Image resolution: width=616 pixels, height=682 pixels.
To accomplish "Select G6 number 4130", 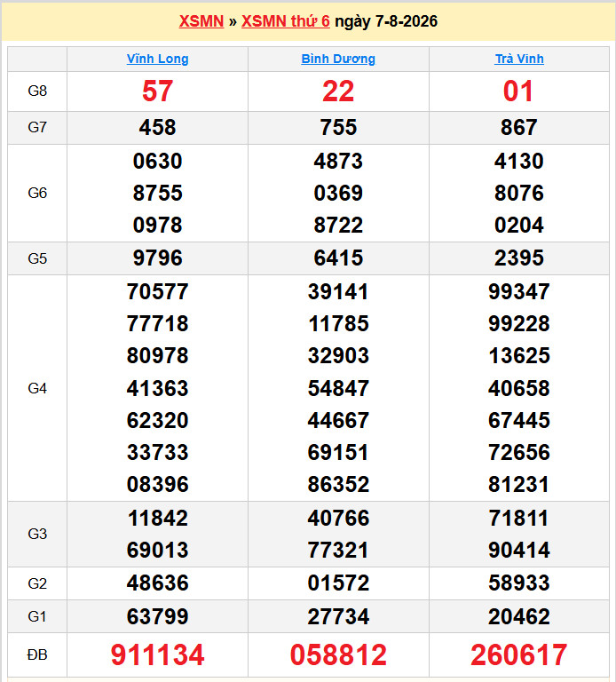I will [x=519, y=162].
